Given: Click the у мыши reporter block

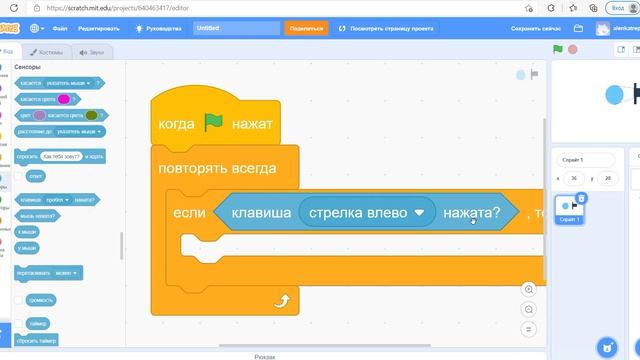Looking at the screenshot, I should click(x=27, y=248).
